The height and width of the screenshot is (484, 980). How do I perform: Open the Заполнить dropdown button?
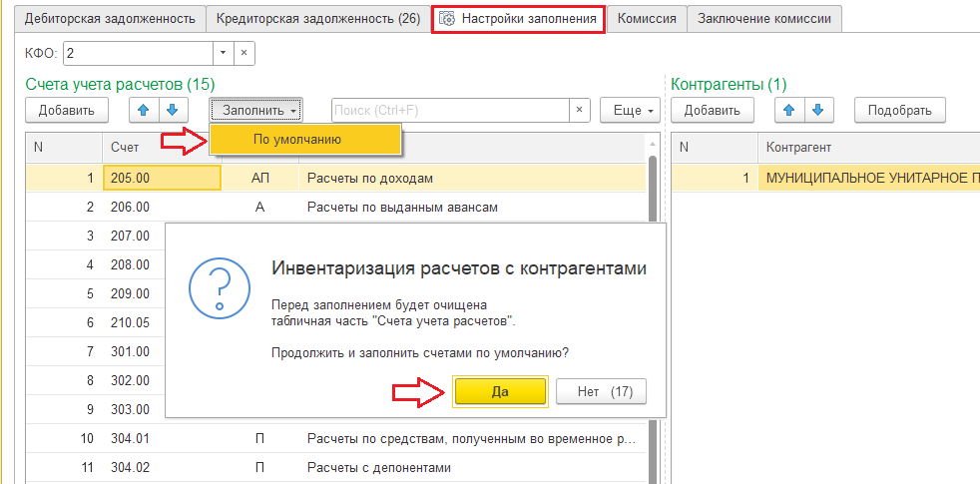coord(255,110)
